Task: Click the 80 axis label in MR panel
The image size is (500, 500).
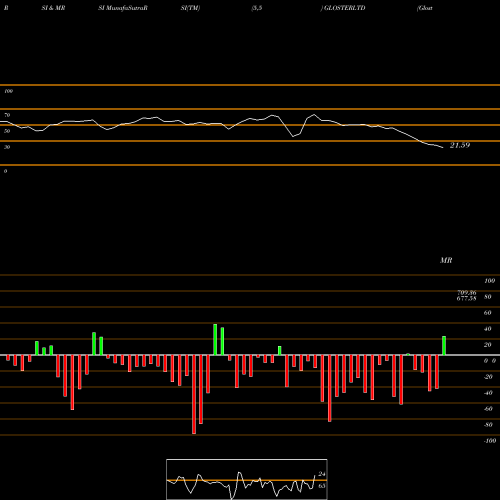Action: 488,297
